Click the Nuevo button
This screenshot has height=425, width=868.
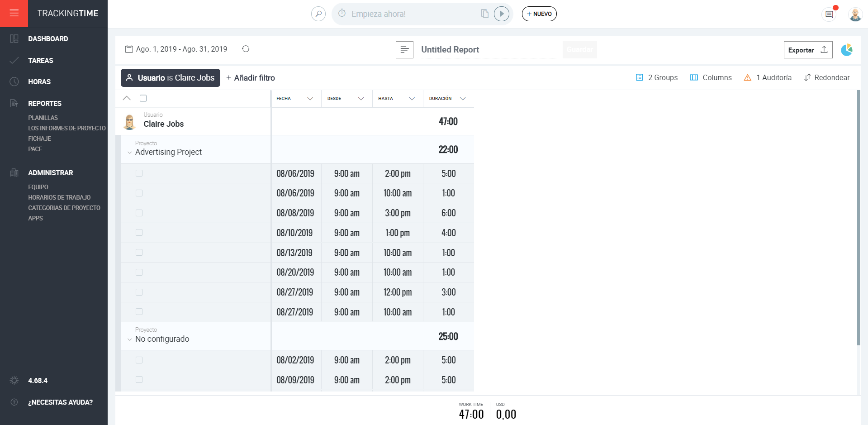click(539, 14)
